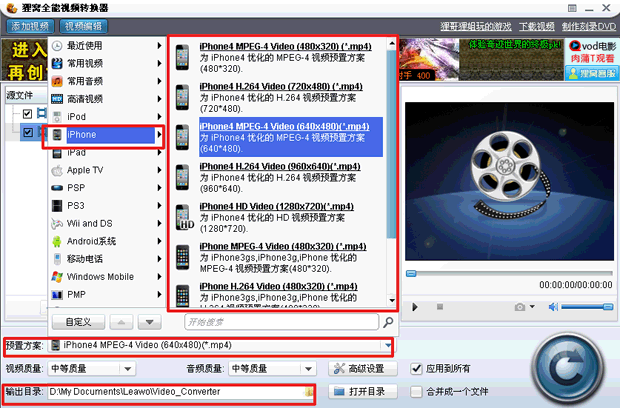Click the move-down arrow button beside 自定义

(x=149, y=322)
